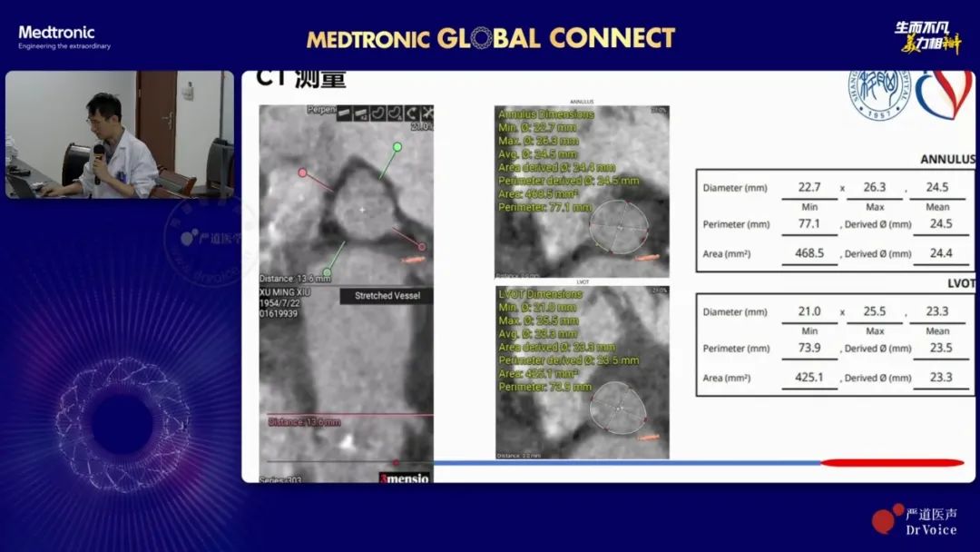Select the single ruler measurement tool
Image resolution: width=980 pixels, height=552 pixels.
(x=345, y=113)
